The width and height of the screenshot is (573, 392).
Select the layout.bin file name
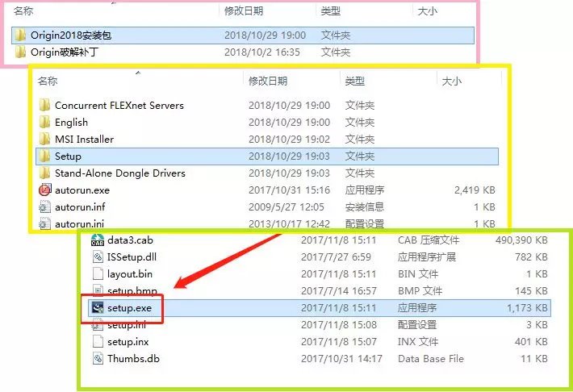pyautogui.click(x=130, y=274)
